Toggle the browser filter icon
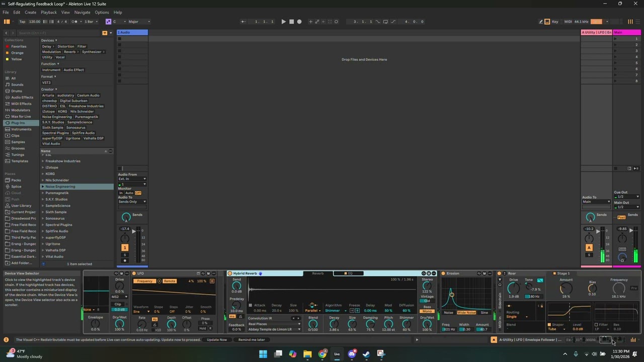 coord(105,33)
